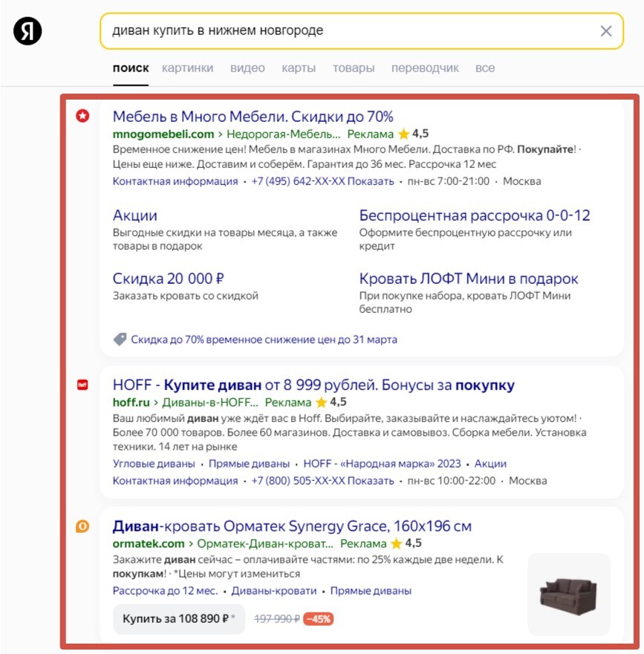644x654 pixels.
Task: Open Контактная информация for Много Мебели
Action: tap(175, 181)
